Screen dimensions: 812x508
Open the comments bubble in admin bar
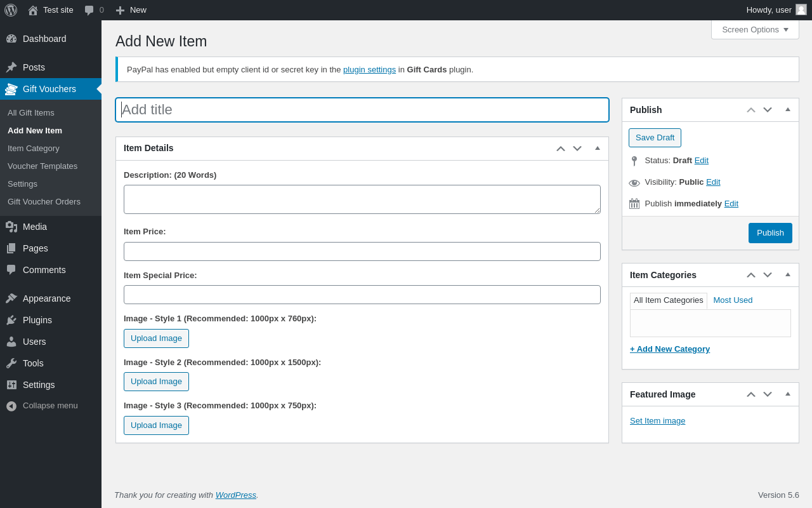pos(89,10)
